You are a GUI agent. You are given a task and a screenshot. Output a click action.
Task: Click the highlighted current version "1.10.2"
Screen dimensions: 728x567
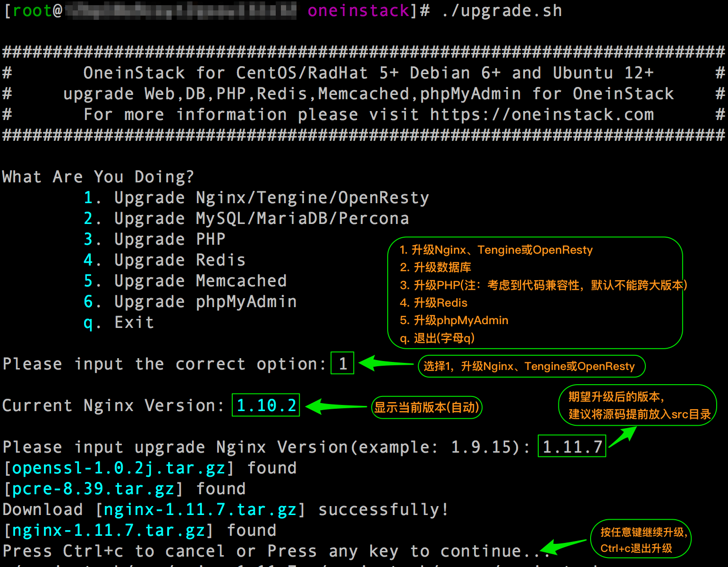(x=265, y=405)
